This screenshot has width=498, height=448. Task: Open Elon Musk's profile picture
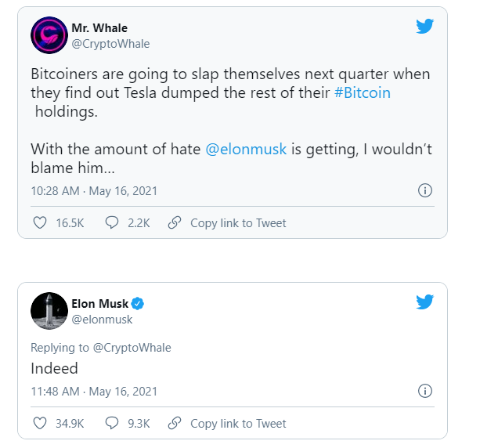point(49,311)
